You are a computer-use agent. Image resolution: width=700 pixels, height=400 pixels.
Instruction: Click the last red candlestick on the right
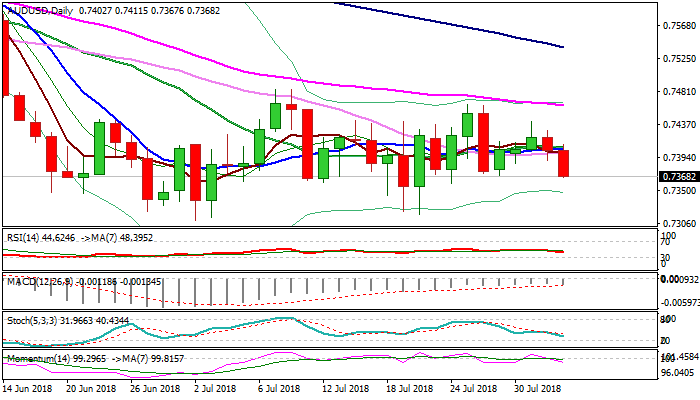[x=564, y=163]
